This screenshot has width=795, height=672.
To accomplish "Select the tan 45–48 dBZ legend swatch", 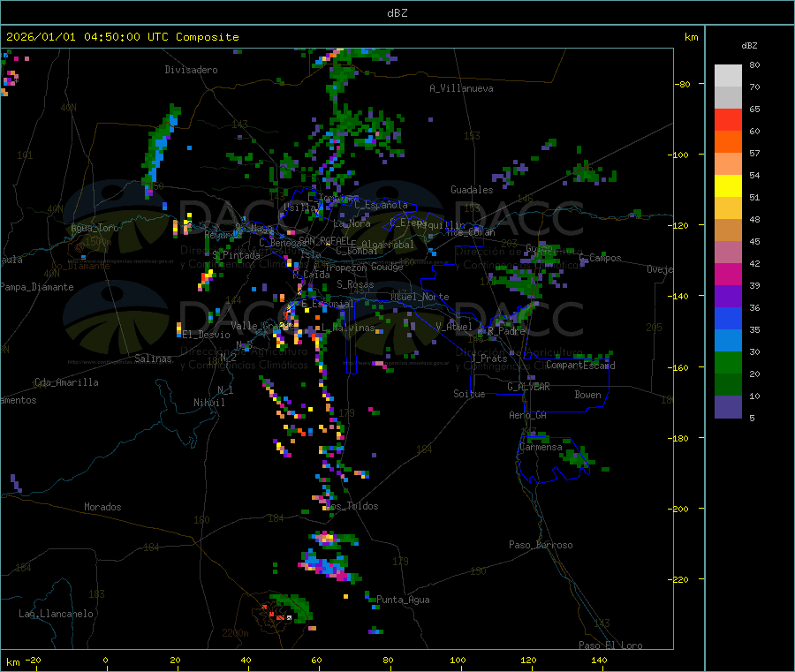I will (x=728, y=230).
